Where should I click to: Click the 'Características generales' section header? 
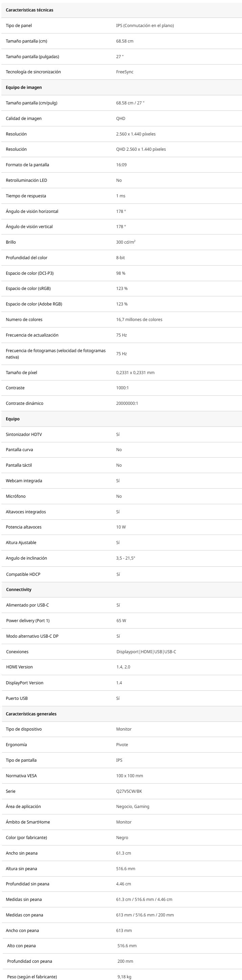coord(31,714)
